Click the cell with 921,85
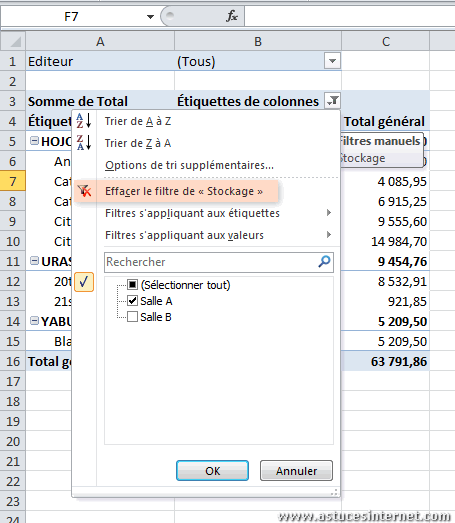The width and height of the screenshot is (455, 523). pos(386,302)
